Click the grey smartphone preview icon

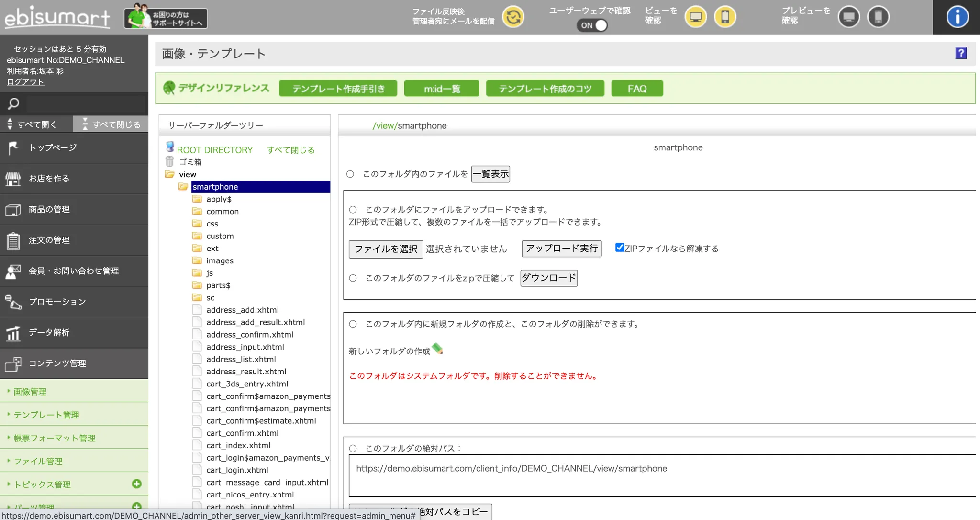click(878, 17)
